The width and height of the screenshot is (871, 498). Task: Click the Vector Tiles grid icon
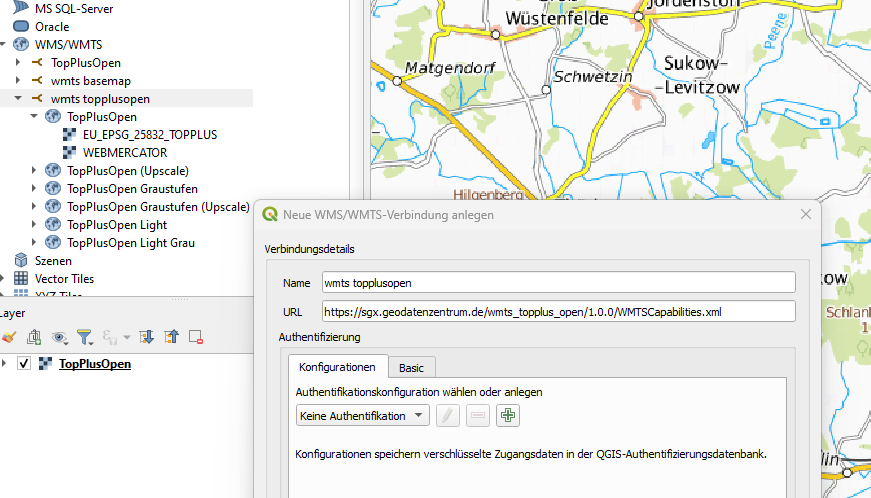tap(21, 278)
